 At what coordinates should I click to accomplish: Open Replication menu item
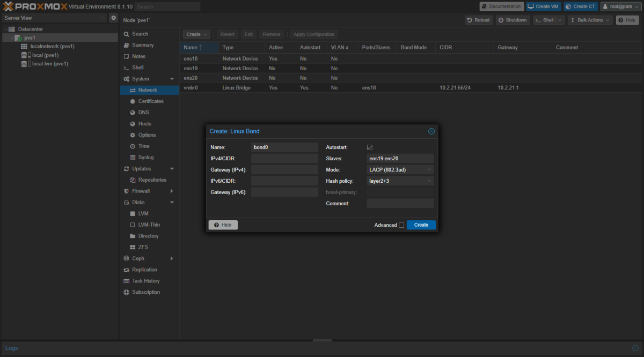150,270
